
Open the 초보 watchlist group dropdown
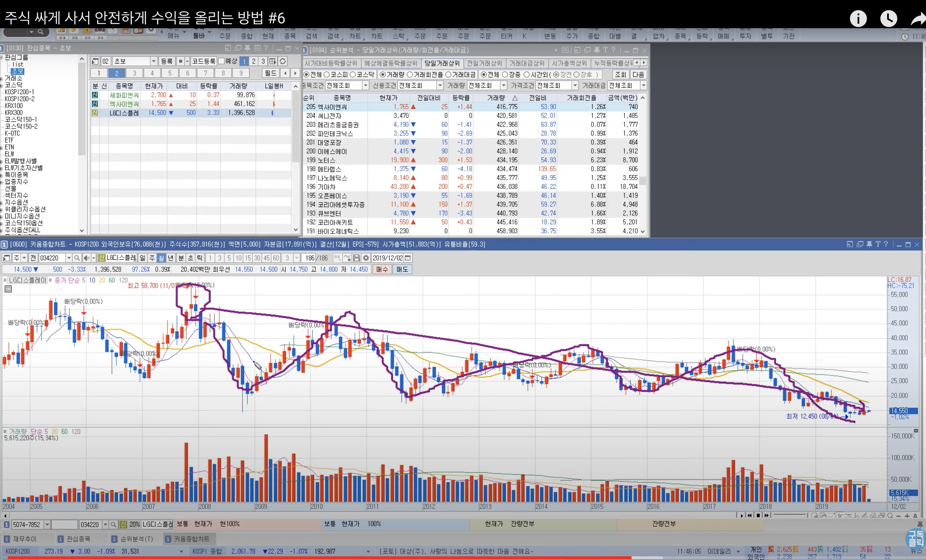[153, 61]
